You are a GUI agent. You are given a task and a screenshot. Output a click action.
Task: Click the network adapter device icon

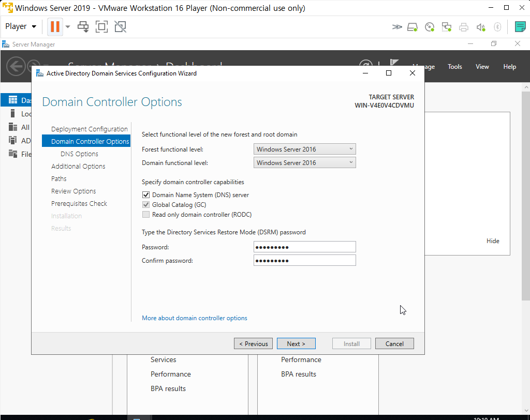tap(447, 27)
